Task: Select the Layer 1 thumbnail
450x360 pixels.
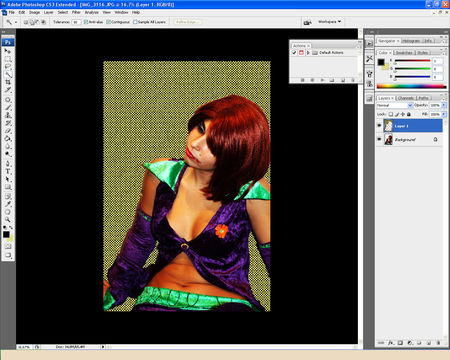Action: click(388, 126)
